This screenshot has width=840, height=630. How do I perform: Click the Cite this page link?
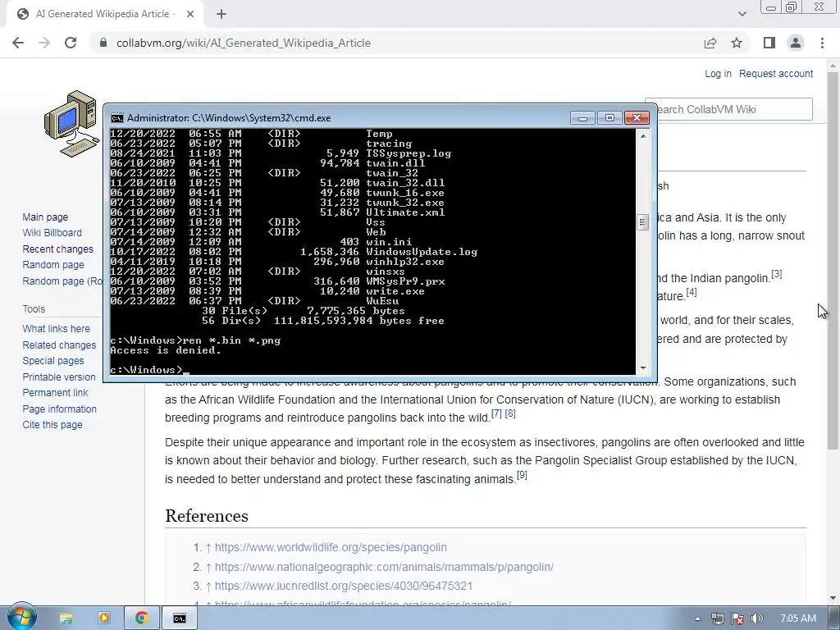pyautogui.click(x=52, y=424)
